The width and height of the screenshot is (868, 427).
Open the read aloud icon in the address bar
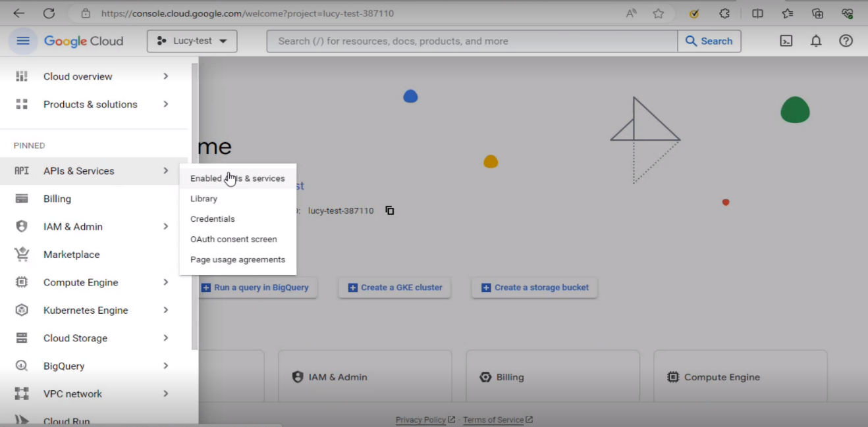[x=631, y=13]
